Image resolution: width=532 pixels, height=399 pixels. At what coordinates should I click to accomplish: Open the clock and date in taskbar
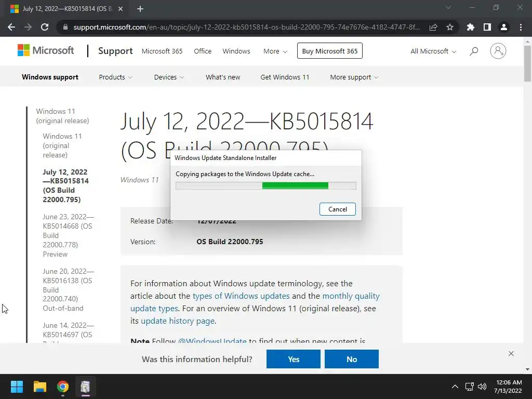508,387
